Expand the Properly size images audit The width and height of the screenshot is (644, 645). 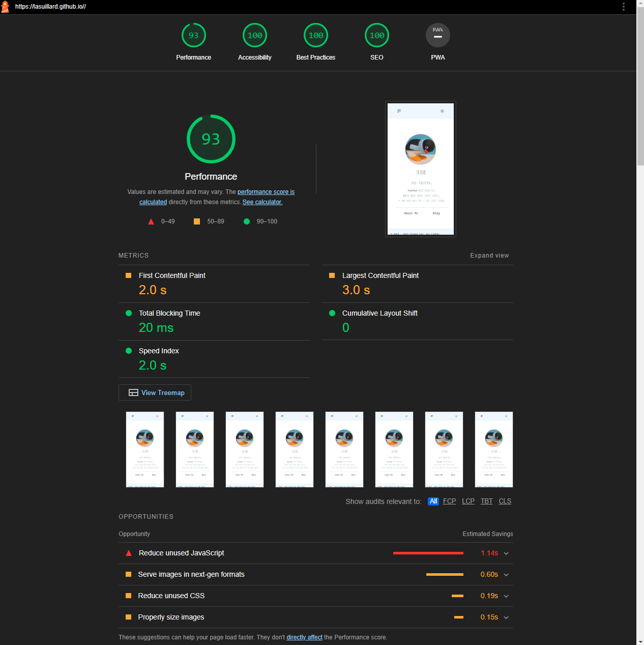click(x=315, y=618)
